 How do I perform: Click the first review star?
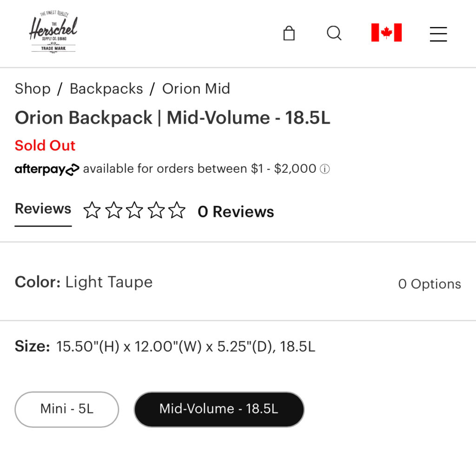(92, 211)
